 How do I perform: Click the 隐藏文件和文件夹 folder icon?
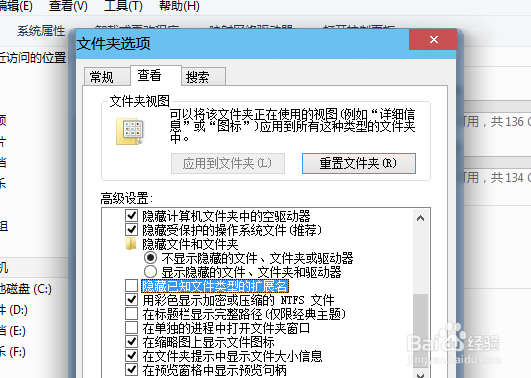[x=131, y=244]
